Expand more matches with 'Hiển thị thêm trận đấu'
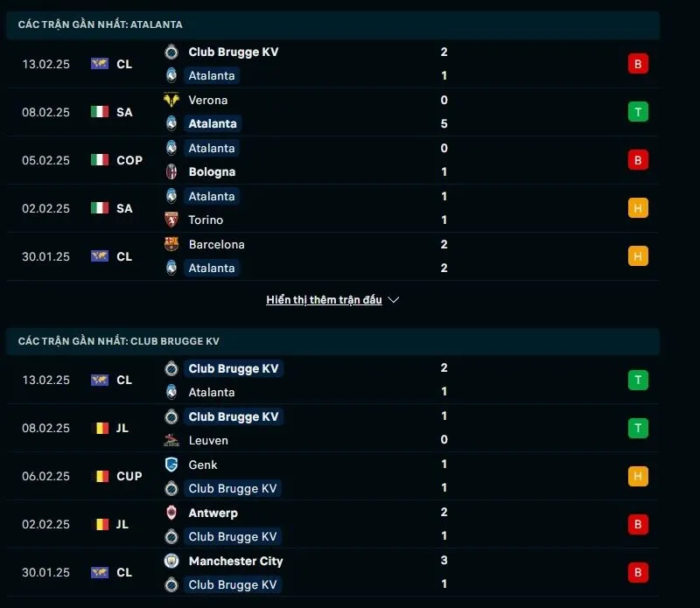The height and width of the screenshot is (608, 700). (x=324, y=300)
